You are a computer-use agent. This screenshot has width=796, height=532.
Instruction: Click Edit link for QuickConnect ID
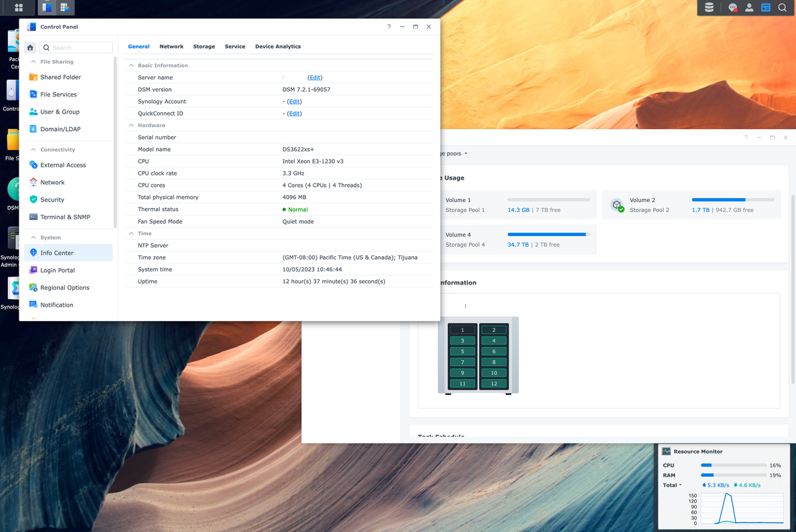point(294,114)
